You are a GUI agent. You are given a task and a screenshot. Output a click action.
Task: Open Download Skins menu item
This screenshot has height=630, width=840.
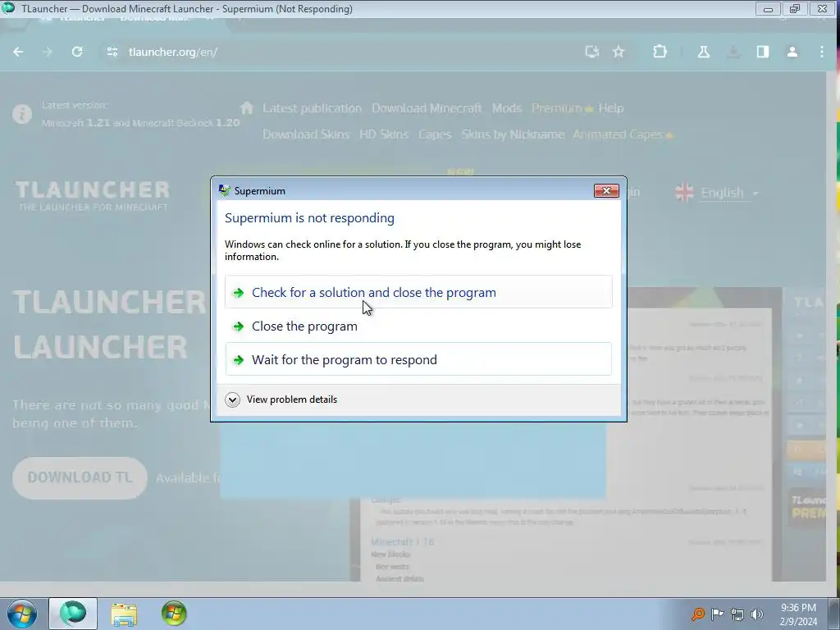(x=306, y=135)
